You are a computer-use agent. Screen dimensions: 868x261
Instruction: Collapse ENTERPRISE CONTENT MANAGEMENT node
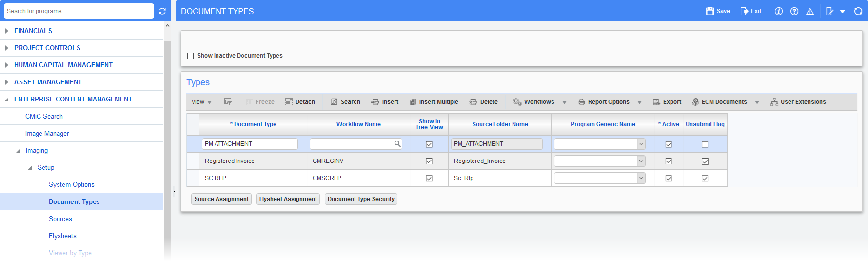click(6, 100)
